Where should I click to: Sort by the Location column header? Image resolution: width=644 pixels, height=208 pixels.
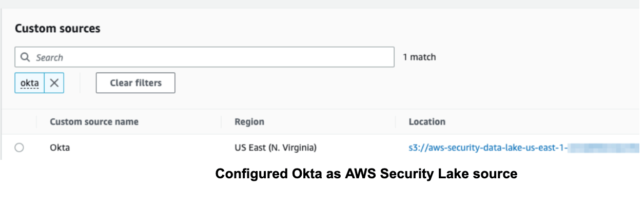click(x=427, y=122)
